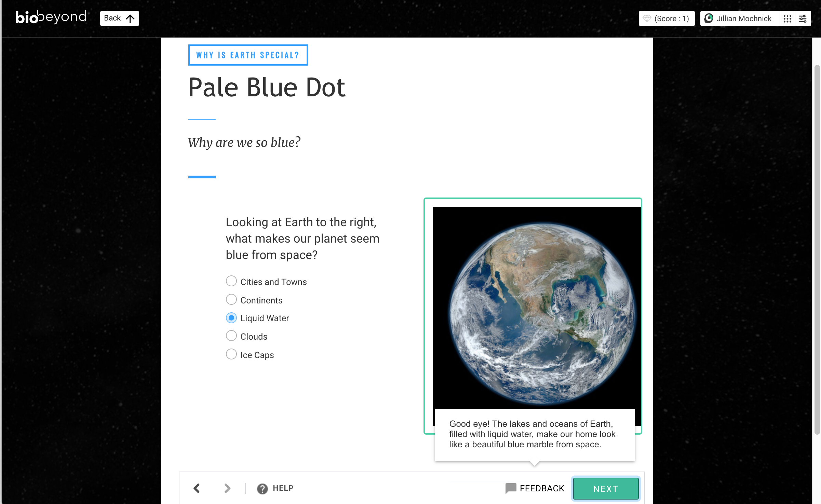Advance using the right chevron arrow
The width and height of the screenshot is (821, 504).
click(x=227, y=488)
